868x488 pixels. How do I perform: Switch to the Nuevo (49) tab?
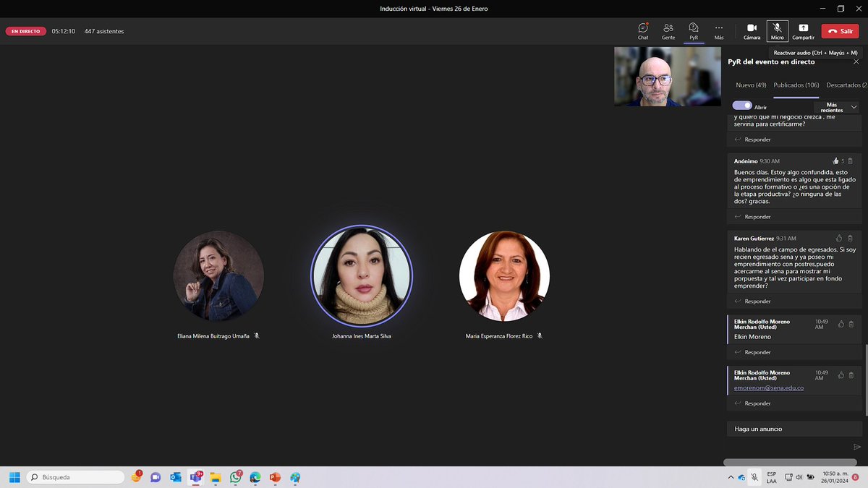point(751,85)
